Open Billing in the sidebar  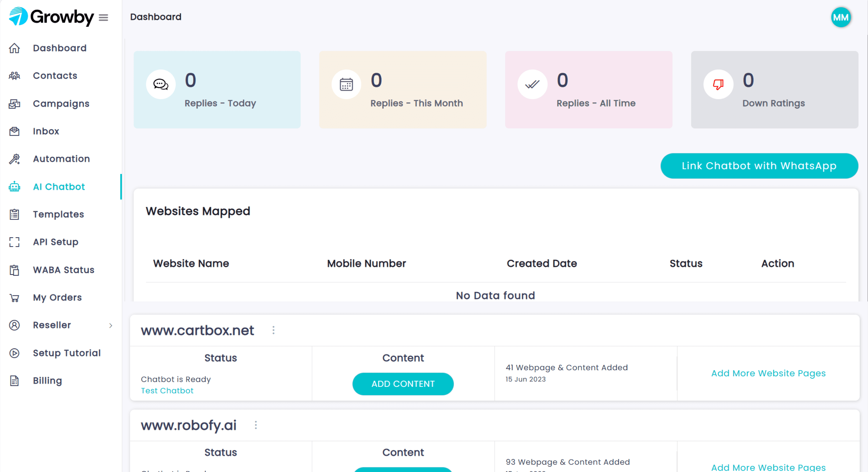[x=47, y=380]
